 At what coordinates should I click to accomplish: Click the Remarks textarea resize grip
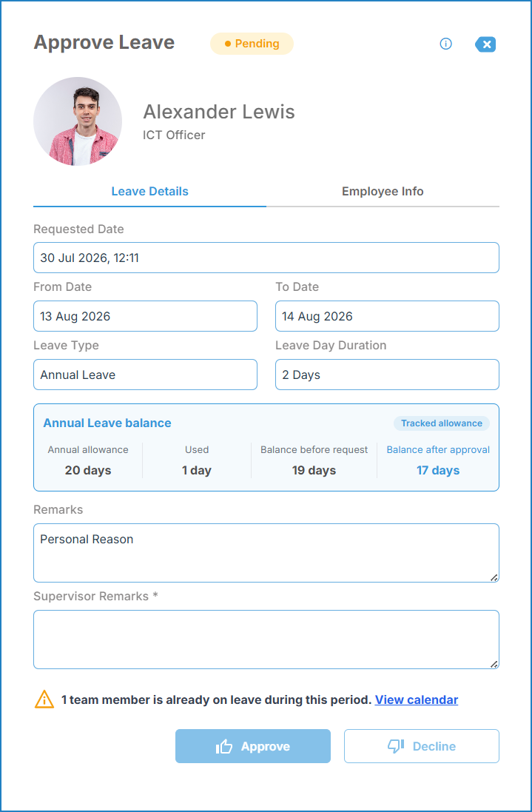click(494, 577)
